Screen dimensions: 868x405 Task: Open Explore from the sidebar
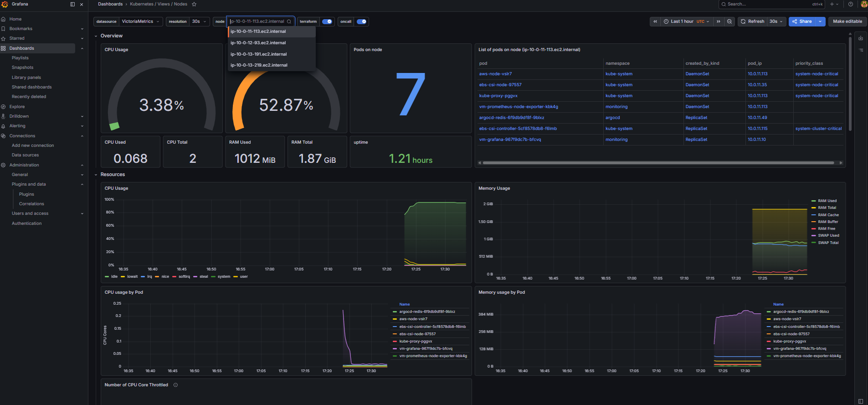17,107
